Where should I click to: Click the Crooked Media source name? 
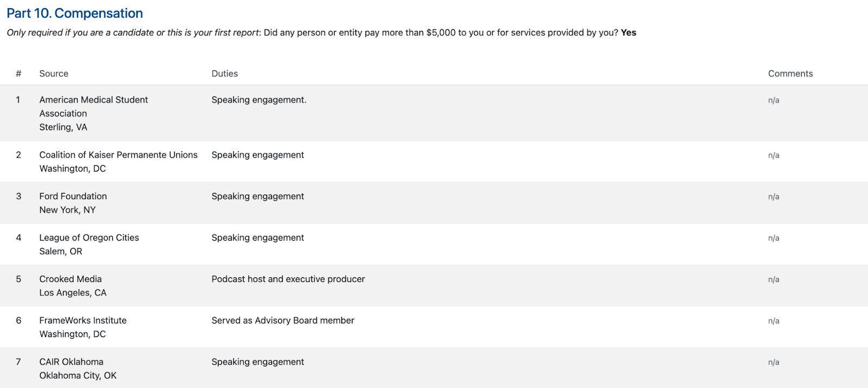click(71, 279)
